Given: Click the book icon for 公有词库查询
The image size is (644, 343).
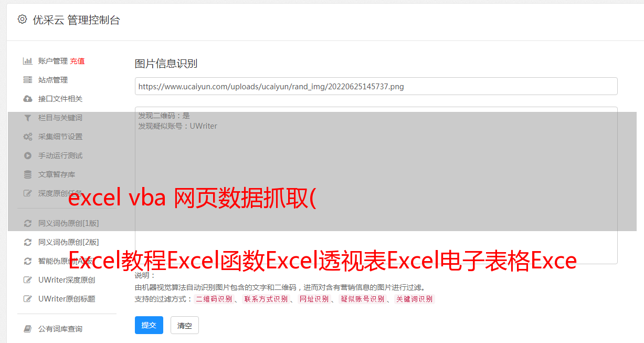Looking at the screenshot, I should pyautogui.click(x=28, y=329).
